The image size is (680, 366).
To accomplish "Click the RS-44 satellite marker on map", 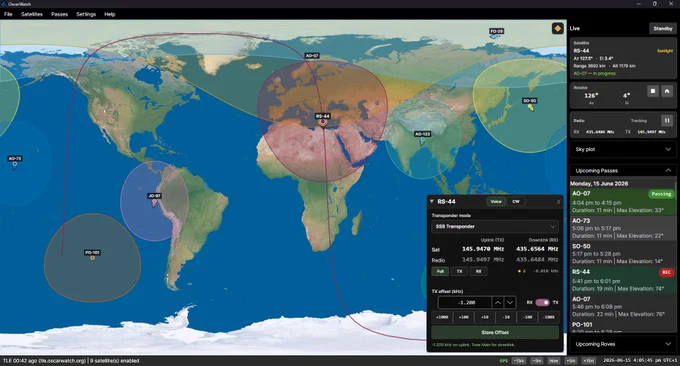I will coord(323,123).
